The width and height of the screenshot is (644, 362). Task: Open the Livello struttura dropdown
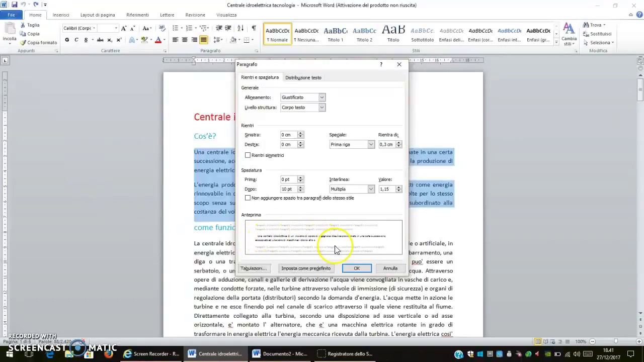point(322,108)
